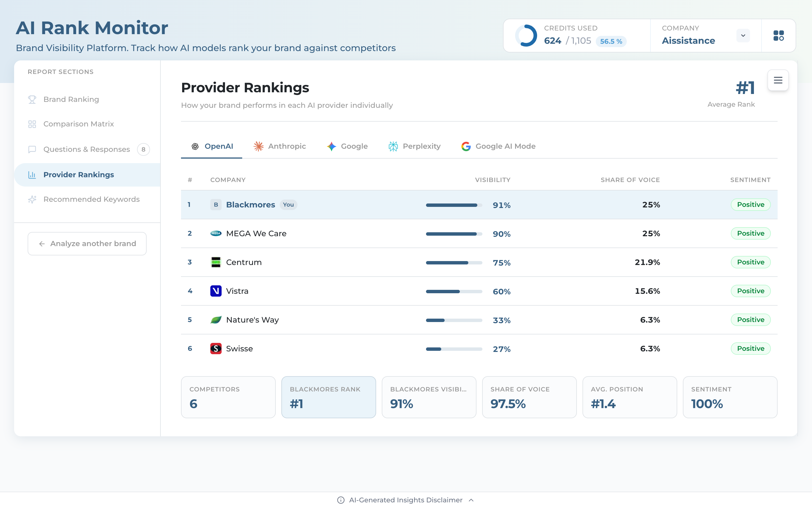Click the 15.6% share of voice value

pyautogui.click(x=647, y=291)
